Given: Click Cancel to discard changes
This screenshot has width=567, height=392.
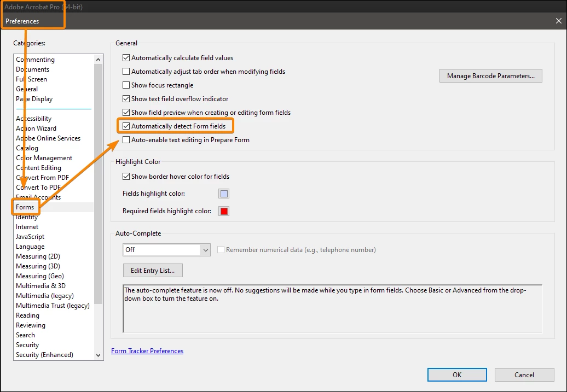Looking at the screenshot, I should pyautogui.click(x=524, y=375).
